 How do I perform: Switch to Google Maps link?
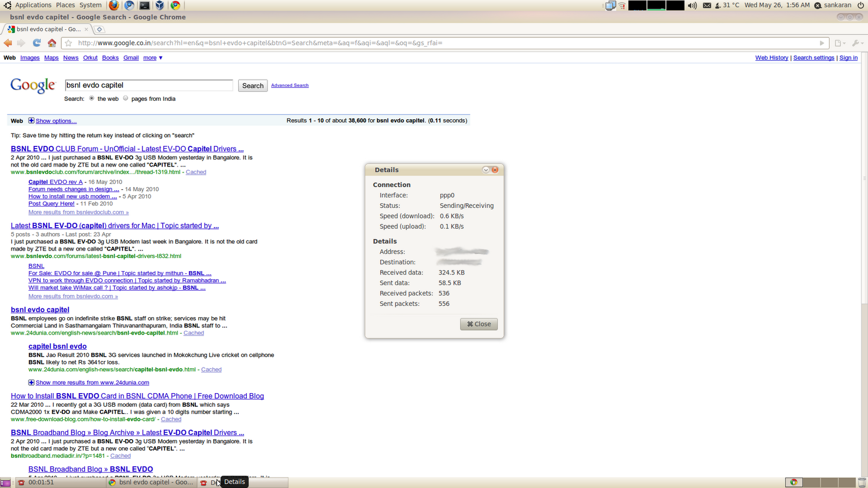52,58
